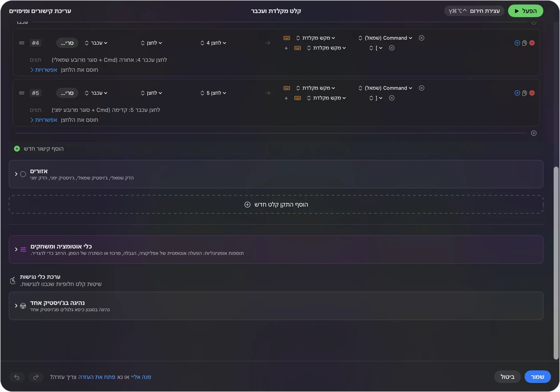Image resolution: width=560 pixels, height=392 pixels.
Task: Remove the ] key output in row #5
Action: click(392, 98)
